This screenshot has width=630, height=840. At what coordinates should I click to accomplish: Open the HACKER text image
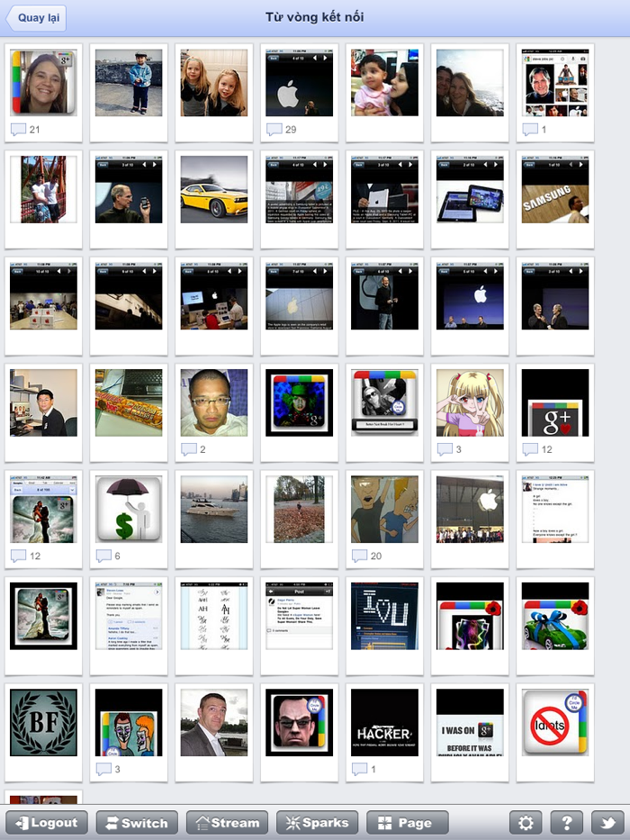[384, 722]
